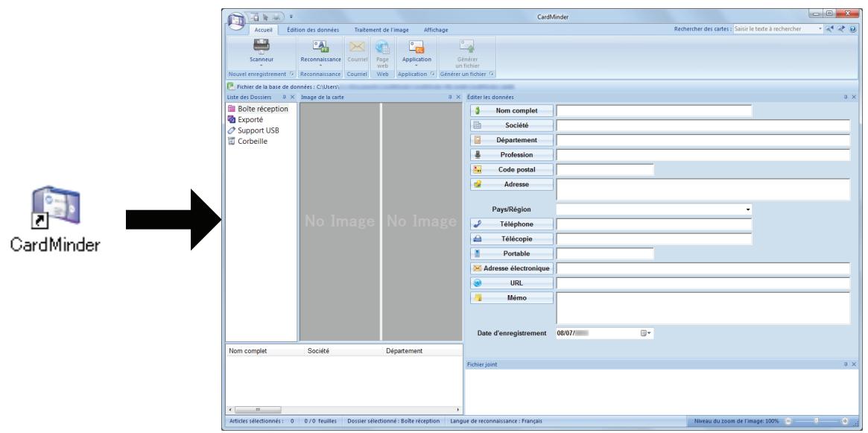Select the Exporté folder
Image resolution: width=868 pixels, height=433 pixels.
(245, 119)
